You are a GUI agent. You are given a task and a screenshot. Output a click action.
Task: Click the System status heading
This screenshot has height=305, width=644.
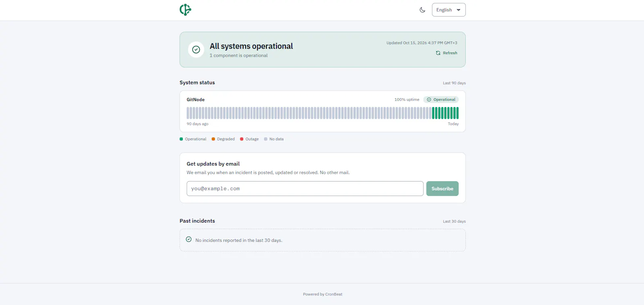coord(197,82)
